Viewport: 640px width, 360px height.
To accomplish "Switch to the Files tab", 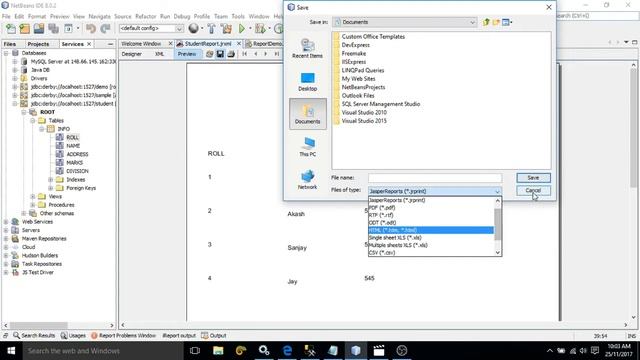I will (x=10, y=44).
